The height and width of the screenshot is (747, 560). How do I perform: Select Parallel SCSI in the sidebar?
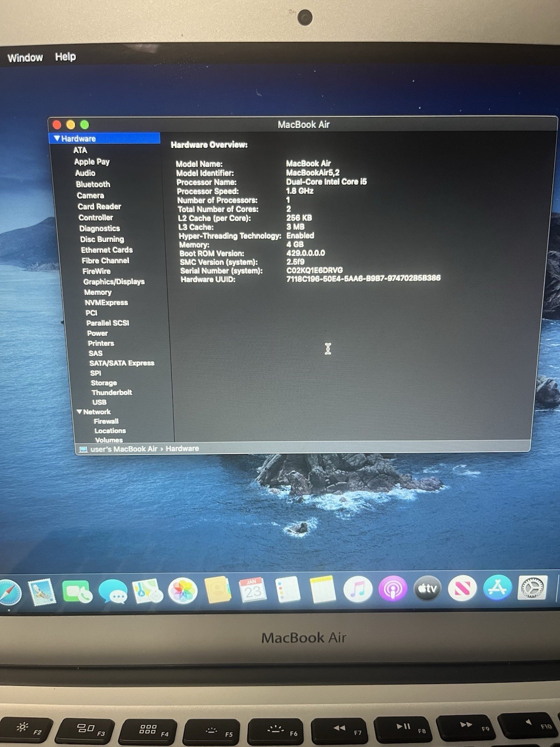coord(108,323)
